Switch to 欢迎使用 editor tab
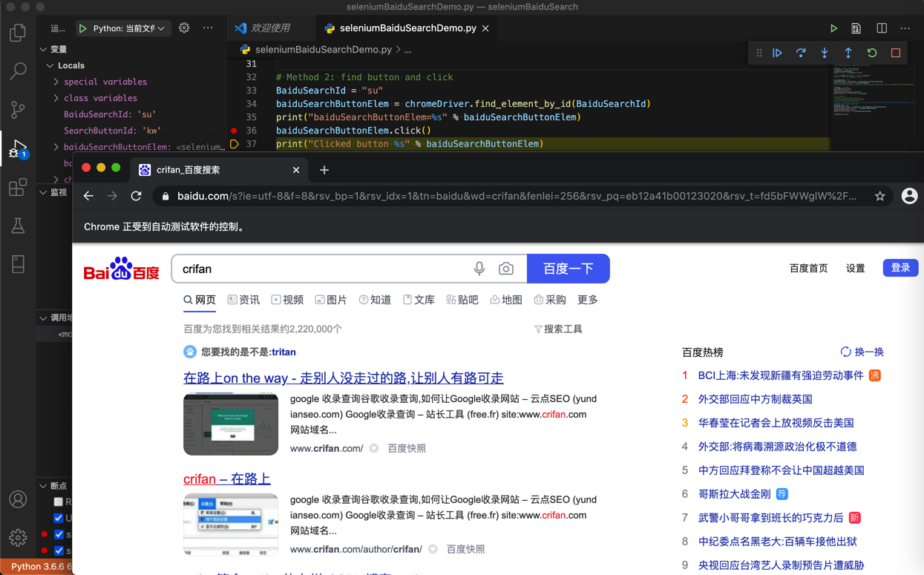Image resolution: width=924 pixels, height=575 pixels. pyautogui.click(x=270, y=28)
